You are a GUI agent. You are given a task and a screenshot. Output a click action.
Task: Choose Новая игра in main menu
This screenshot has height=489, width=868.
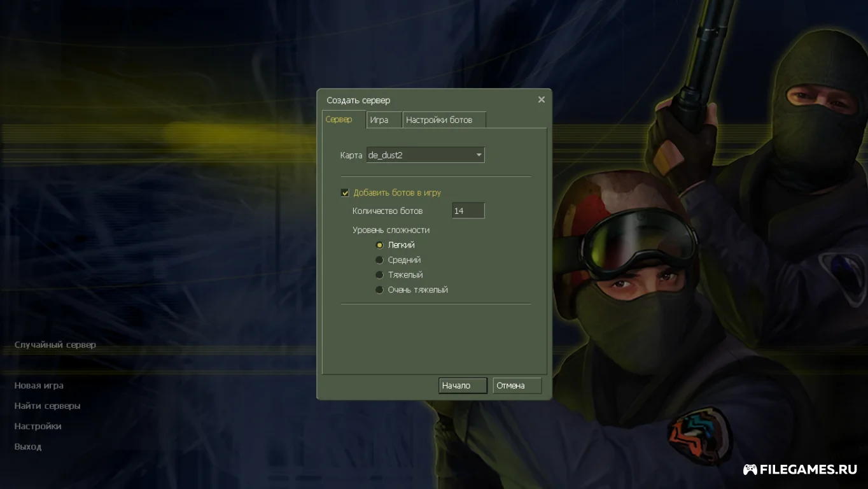point(39,385)
